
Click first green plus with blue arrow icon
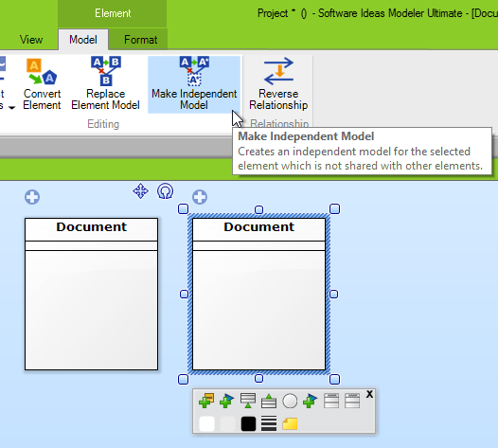pos(227,401)
